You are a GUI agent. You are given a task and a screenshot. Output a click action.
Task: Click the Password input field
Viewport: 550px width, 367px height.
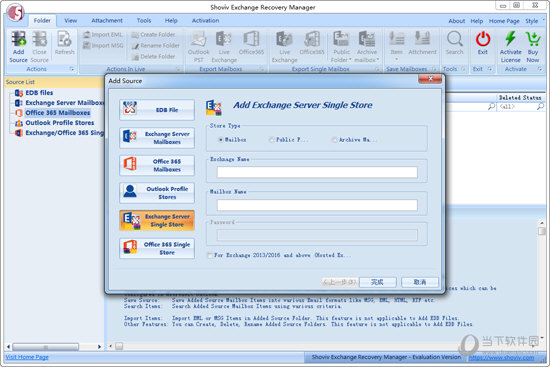coord(317,235)
